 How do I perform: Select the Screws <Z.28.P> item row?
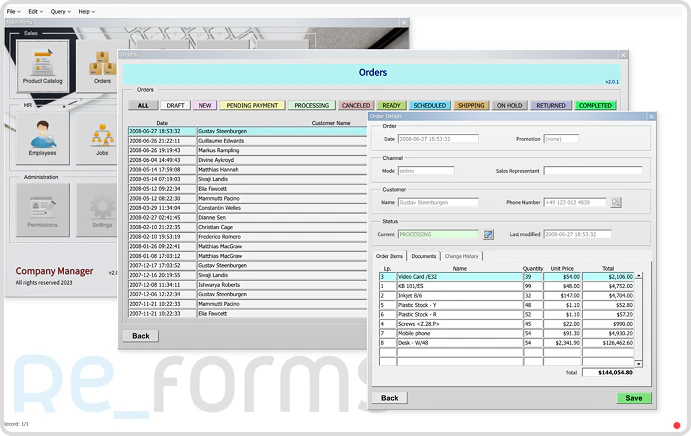coord(506,324)
